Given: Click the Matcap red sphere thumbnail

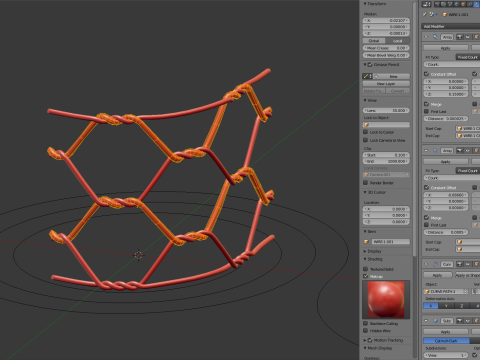Looking at the screenshot, I should coord(386,299).
